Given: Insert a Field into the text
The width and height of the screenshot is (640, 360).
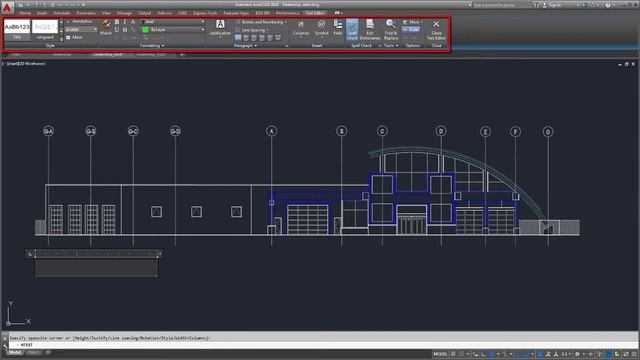Looking at the screenshot, I should point(338,27).
